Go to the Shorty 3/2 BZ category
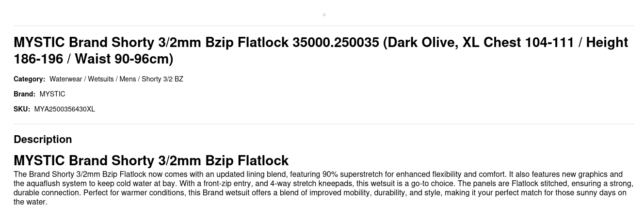 click(x=162, y=79)
